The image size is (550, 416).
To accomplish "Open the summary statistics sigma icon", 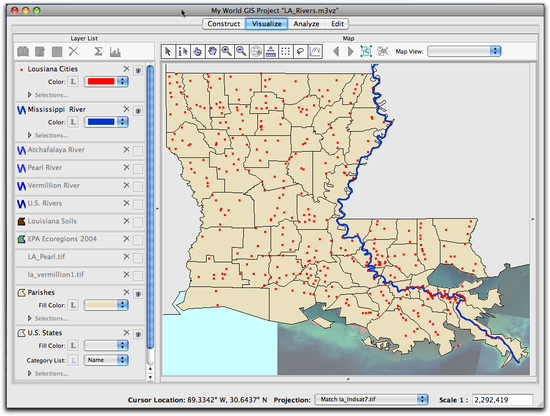I will (x=98, y=52).
